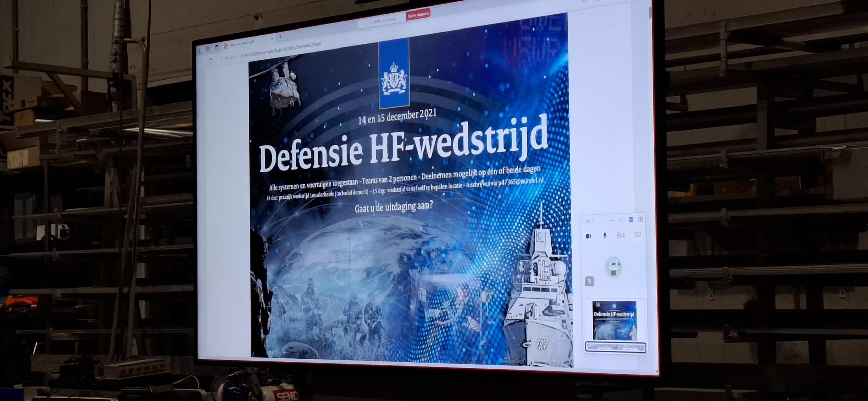Image resolution: width=868 pixels, height=401 pixels.
Task: Open the workspaces icon next to the profile
Action: (x=209, y=49)
